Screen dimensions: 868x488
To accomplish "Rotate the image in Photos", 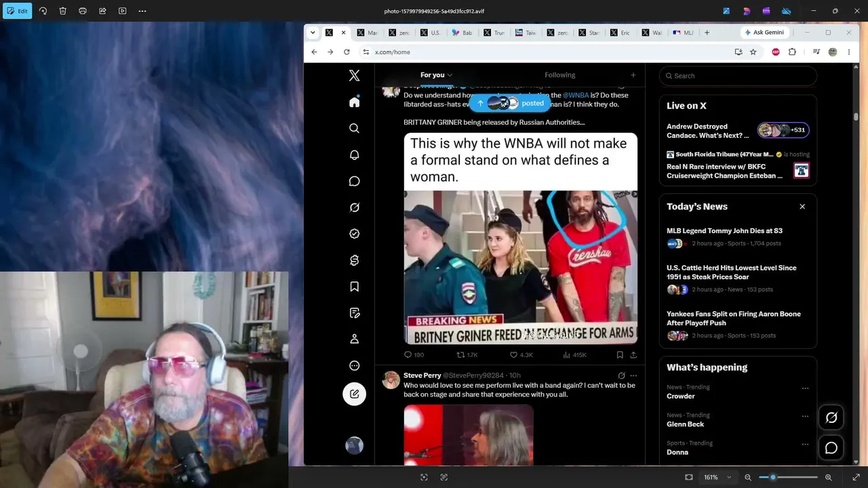I will (43, 11).
